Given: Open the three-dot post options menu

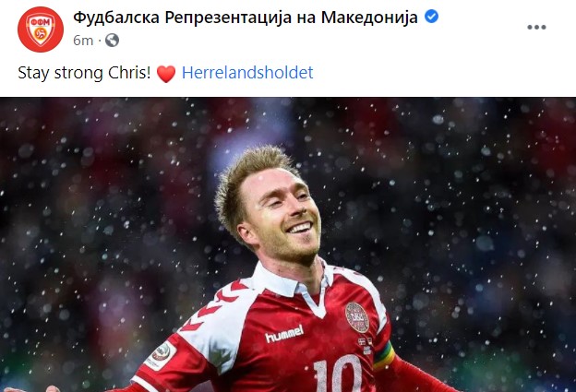Looking at the screenshot, I should tap(536, 27).
